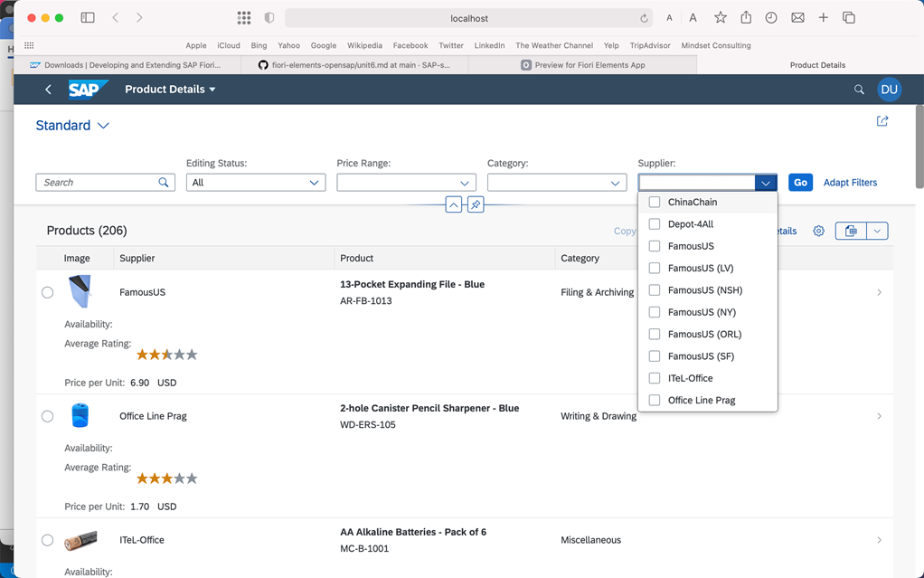Open export options dropdown arrow
Image resolution: width=924 pixels, height=578 pixels.
click(x=877, y=231)
